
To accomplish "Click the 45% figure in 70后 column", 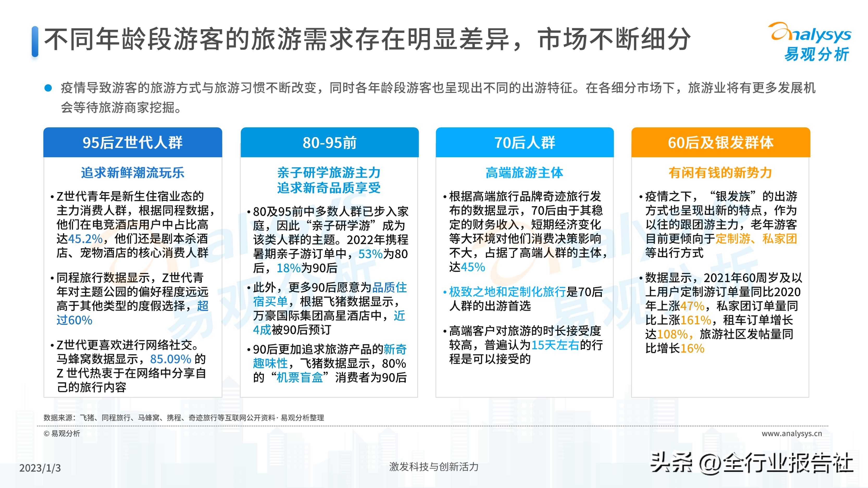I will (x=473, y=267).
